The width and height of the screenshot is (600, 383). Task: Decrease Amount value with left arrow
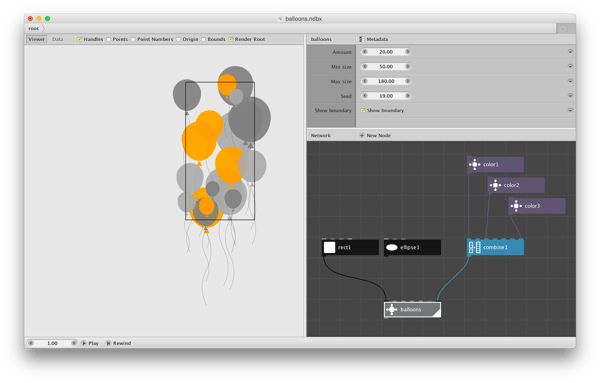pyautogui.click(x=365, y=52)
